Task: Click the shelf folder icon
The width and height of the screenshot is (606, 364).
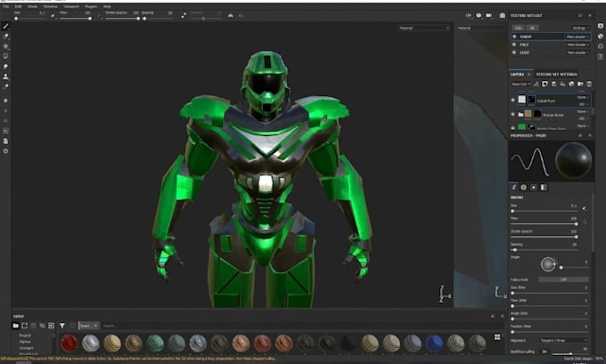Action: point(15,326)
